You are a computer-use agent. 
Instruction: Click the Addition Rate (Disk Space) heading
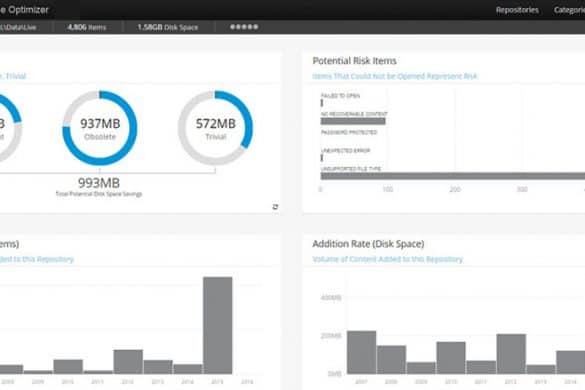(x=368, y=244)
